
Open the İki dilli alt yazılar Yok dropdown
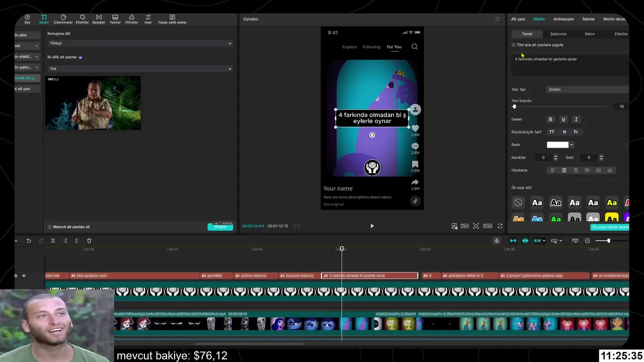tap(140, 68)
